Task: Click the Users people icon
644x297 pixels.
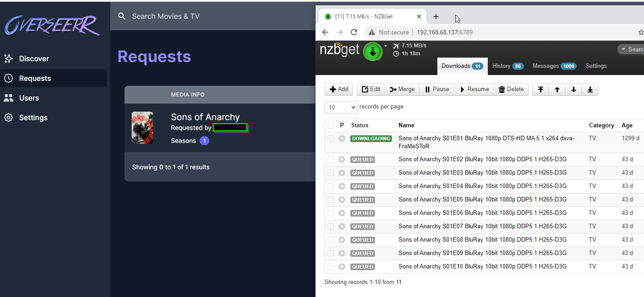Action: pyautogui.click(x=8, y=98)
